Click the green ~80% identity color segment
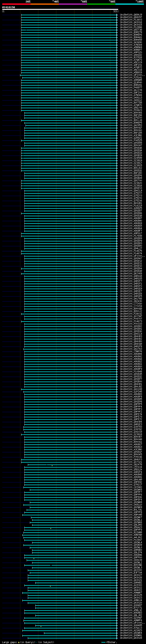This screenshot has height=644, width=146. (x=101, y=4)
